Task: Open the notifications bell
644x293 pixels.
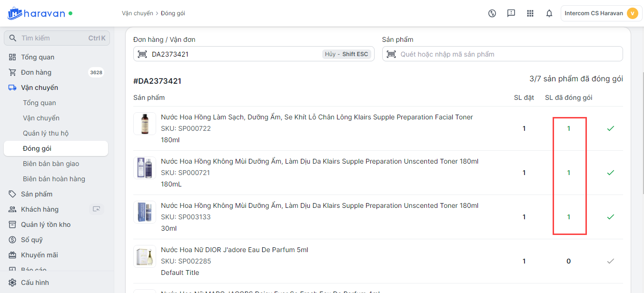Action: point(549,13)
